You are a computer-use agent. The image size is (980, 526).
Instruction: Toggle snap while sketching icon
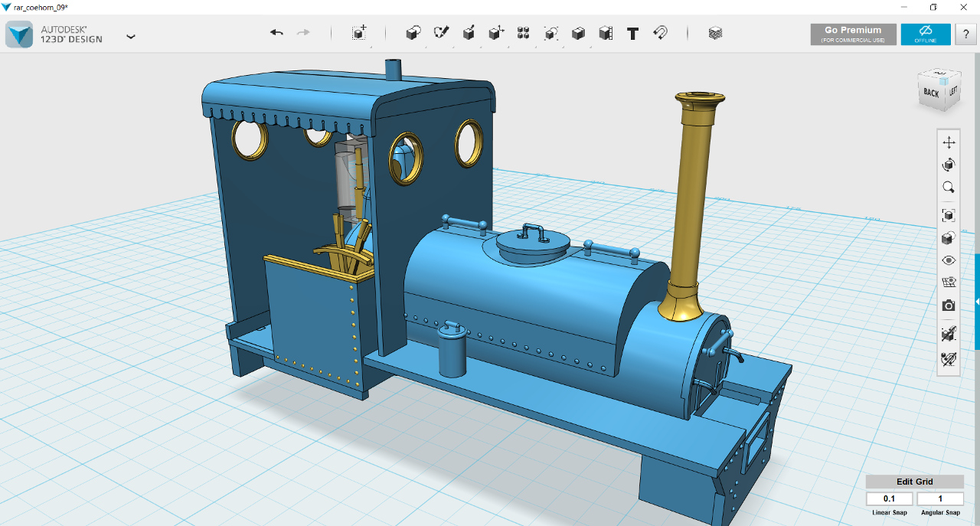[949, 334]
